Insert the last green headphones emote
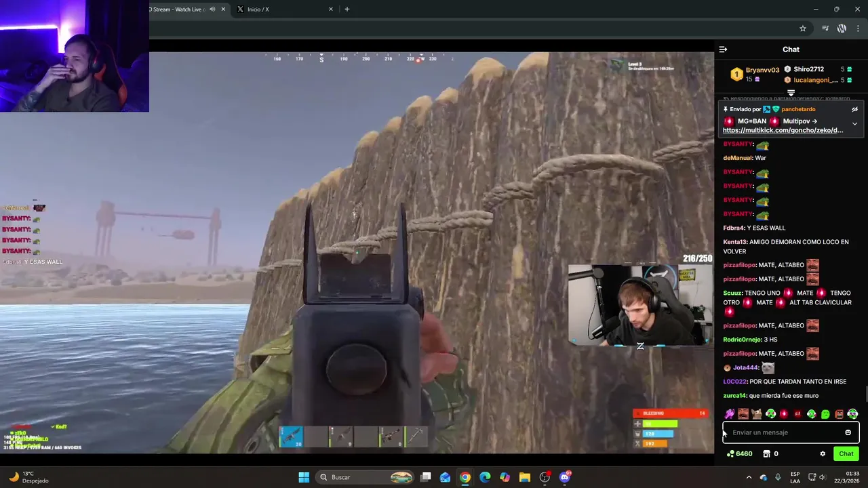 coord(852,413)
